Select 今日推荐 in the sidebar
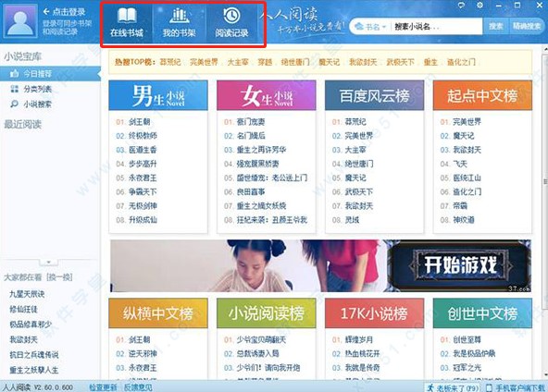This screenshot has width=548, height=392. click(50, 74)
